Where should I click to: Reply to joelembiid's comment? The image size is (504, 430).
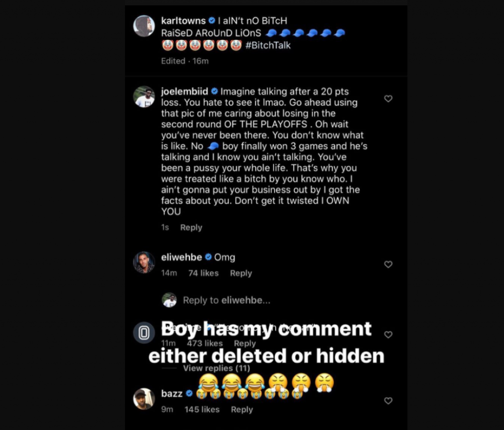coord(191,227)
